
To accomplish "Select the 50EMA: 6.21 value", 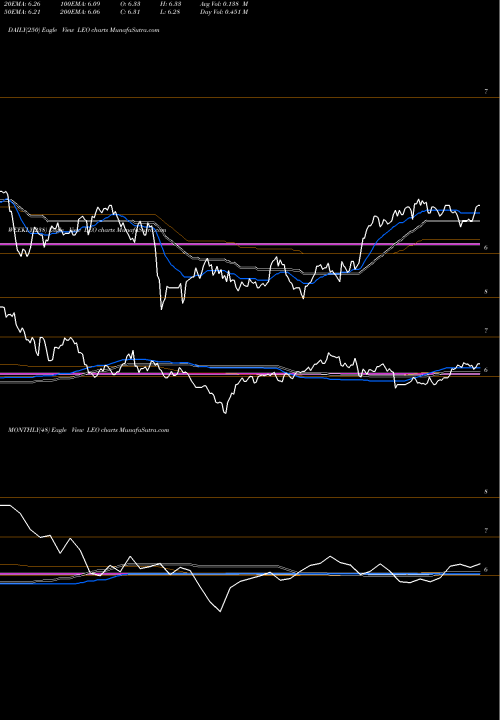I will click(23, 12).
